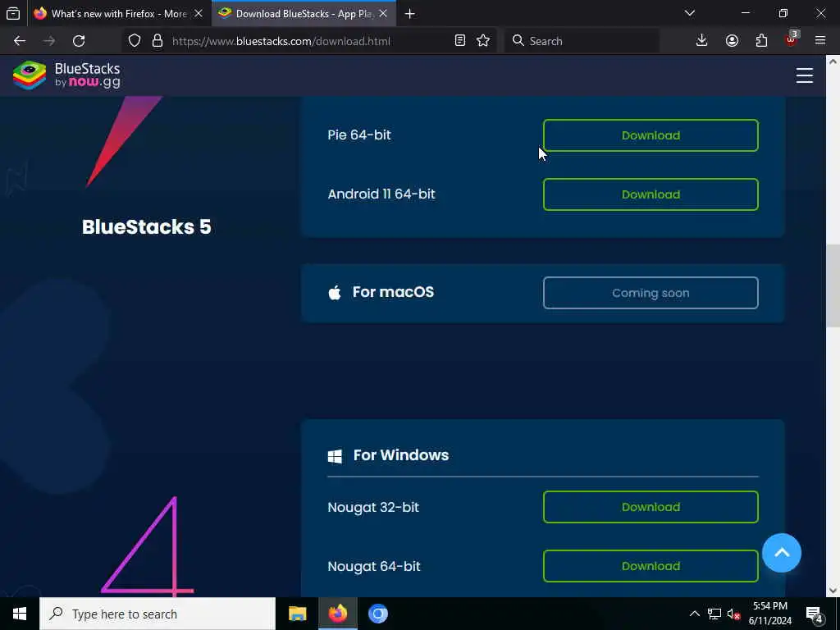840x630 pixels.
Task: Open the Firefox account icon
Action: point(732,41)
